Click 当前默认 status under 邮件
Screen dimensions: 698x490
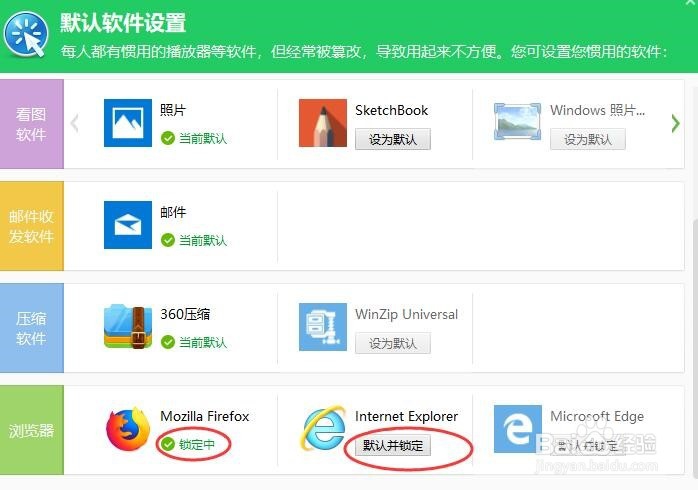[x=203, y=240]
